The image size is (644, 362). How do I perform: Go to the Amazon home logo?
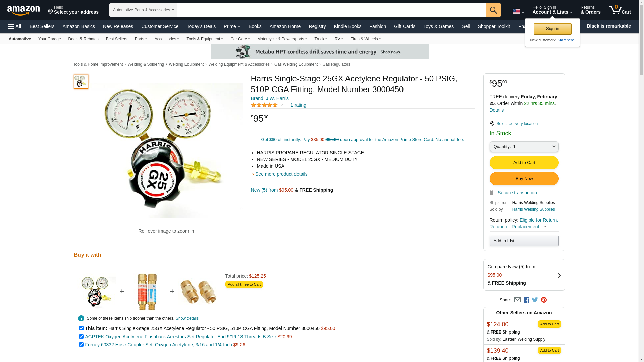(x=23, y=11)
